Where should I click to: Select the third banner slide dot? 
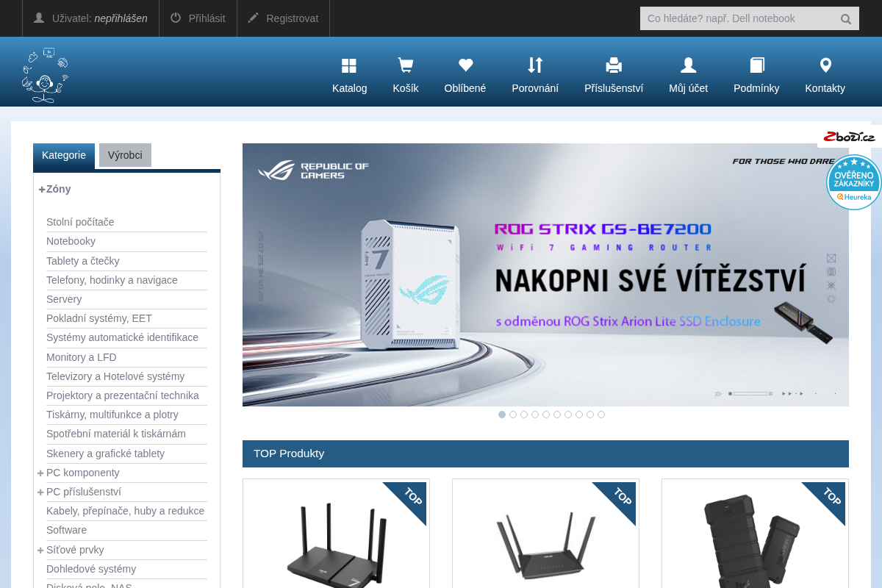point(524,415)
